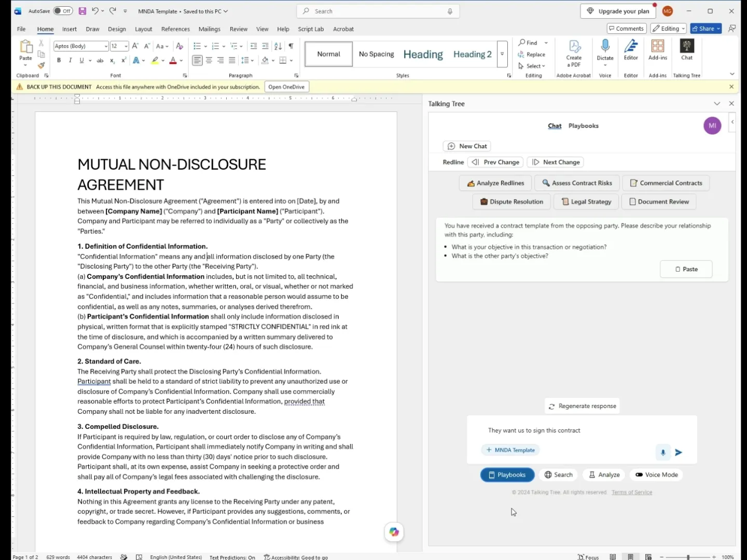Screen dimensions: 747x560
Task: Click the Undo arrow icon
Action: [95, 11]
